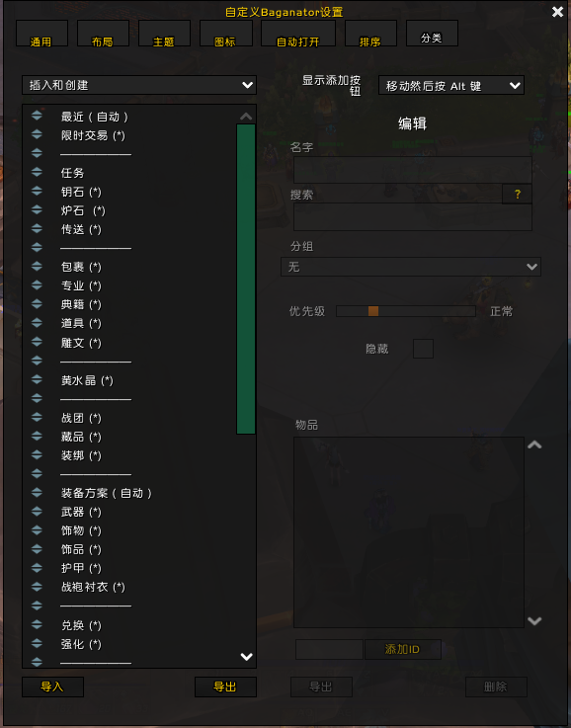Click the reorder handle next to 武器

click(x=37, y=512)
